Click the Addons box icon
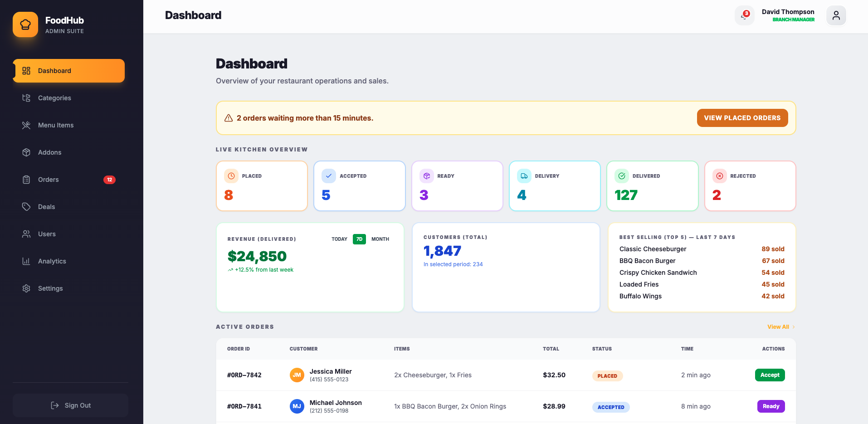 click(x=26, y=152)
